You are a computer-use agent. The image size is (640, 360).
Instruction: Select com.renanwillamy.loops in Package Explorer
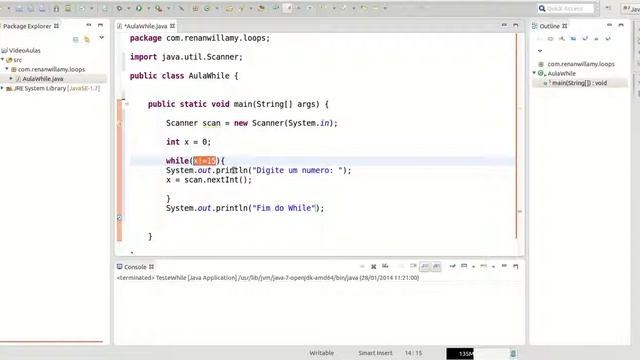(51, 69)
